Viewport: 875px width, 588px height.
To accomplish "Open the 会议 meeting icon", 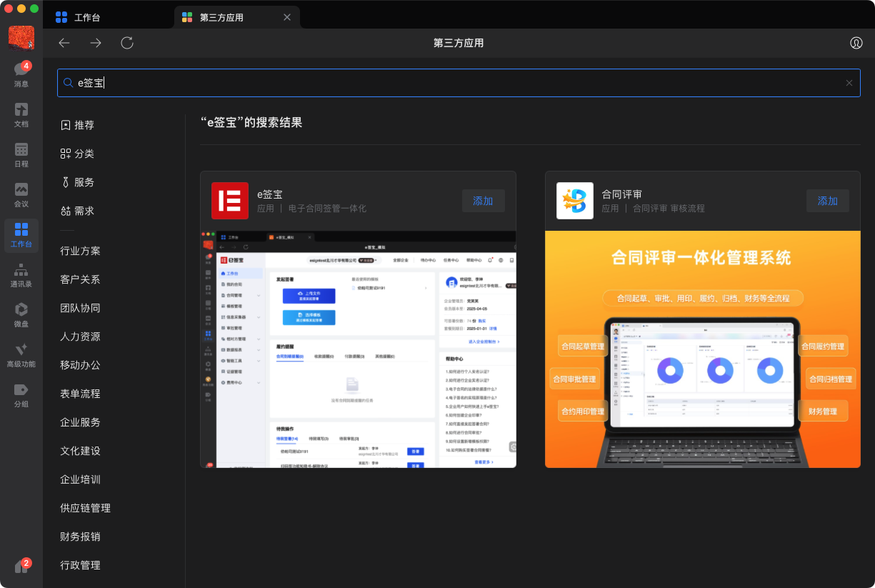I will [x=21, y=194].
